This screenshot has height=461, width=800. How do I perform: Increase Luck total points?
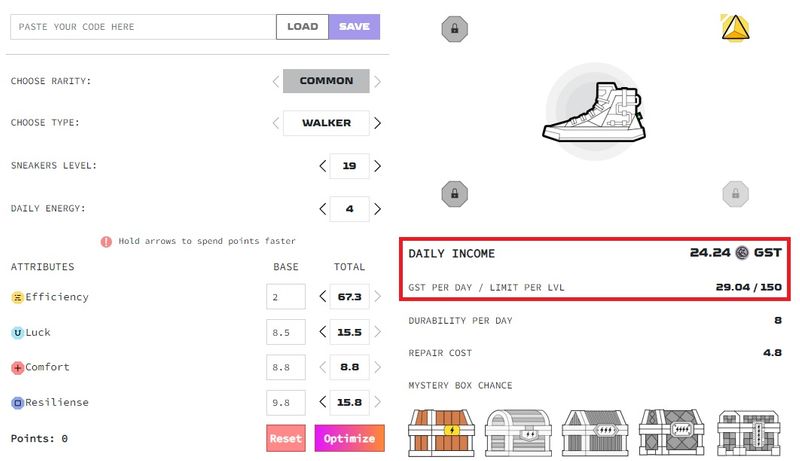[x=378, y=332]
